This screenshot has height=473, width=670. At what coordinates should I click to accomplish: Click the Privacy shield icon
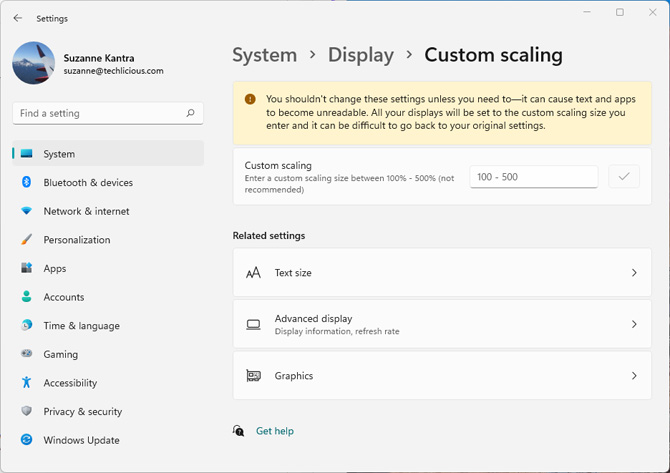click(26, 411)
